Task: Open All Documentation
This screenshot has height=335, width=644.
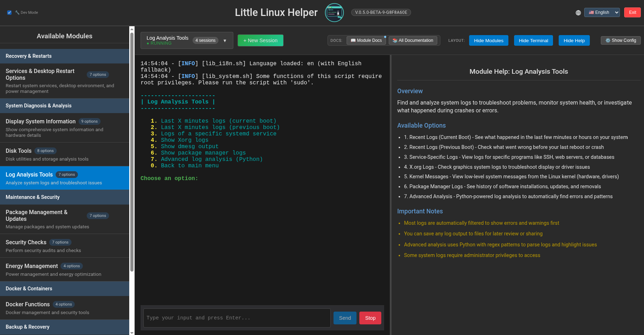Action: 413,40
